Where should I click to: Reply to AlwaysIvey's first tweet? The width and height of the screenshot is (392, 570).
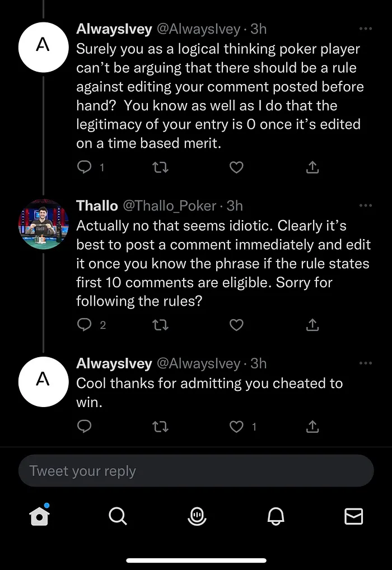coord(84,167)
